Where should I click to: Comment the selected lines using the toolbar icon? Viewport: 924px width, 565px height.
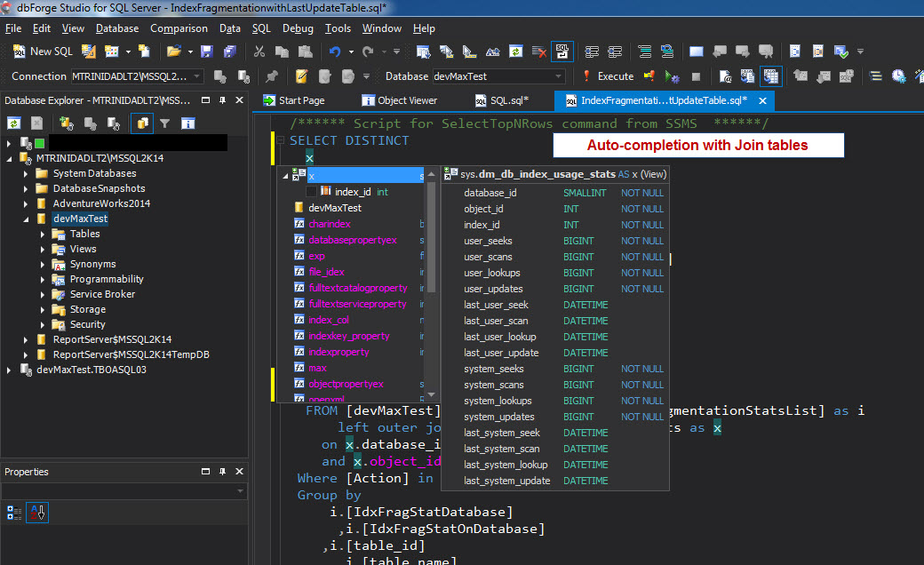(644, 52)
